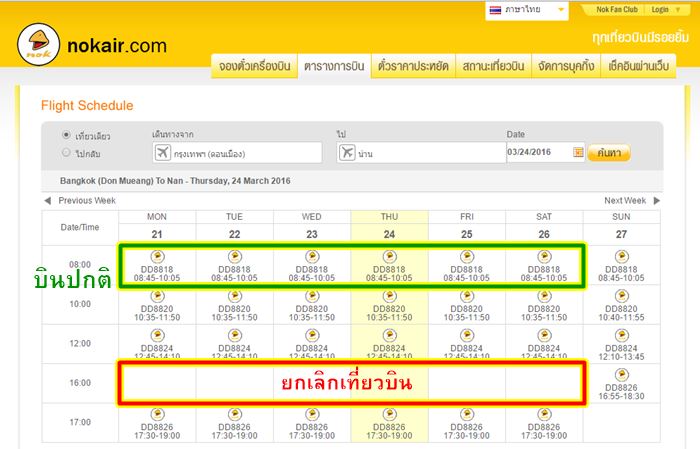700x449 pixels.
Task: Open the ตั๋วราคาประหยัด tab
Action: (x=413, y=66)
